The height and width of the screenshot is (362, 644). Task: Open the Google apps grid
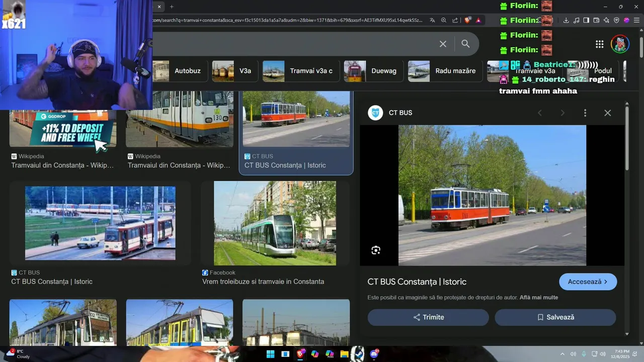click(599, 44)
